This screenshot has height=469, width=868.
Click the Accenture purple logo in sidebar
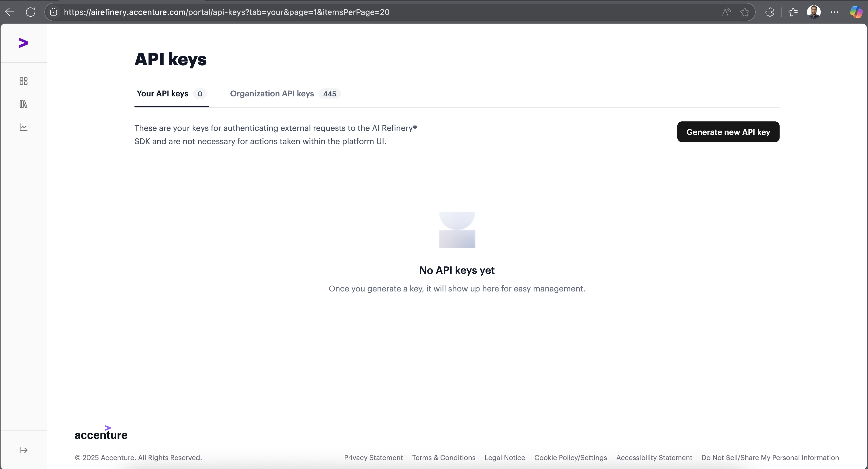[x=23, y=43]
